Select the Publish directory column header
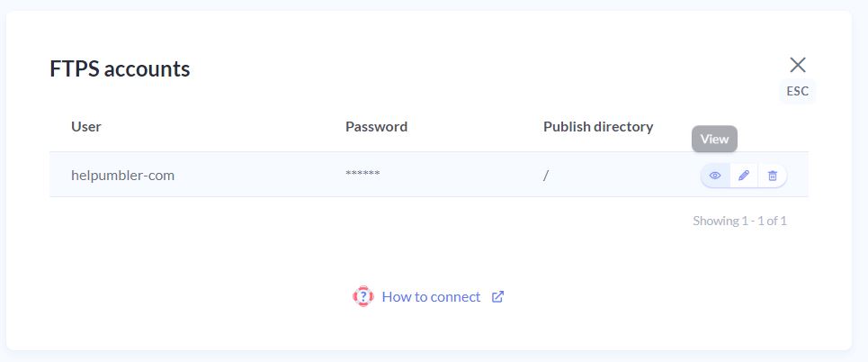The image size is (868, 362). 598,126
